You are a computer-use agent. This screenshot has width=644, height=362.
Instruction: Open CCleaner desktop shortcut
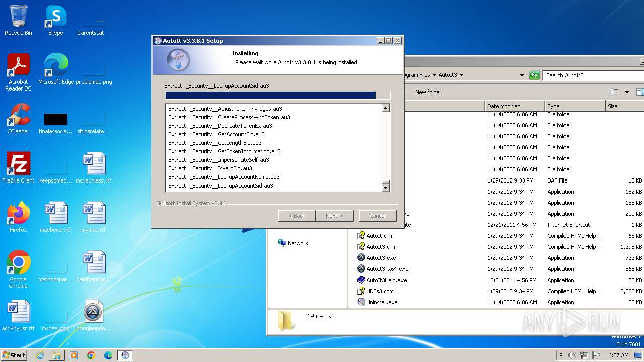pyautogui.click(x=18, y=119)
